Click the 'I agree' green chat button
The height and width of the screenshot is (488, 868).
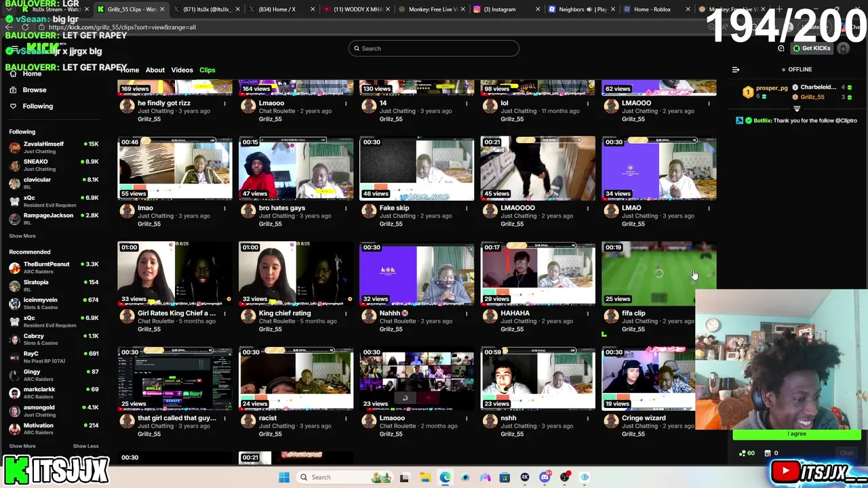797,434
